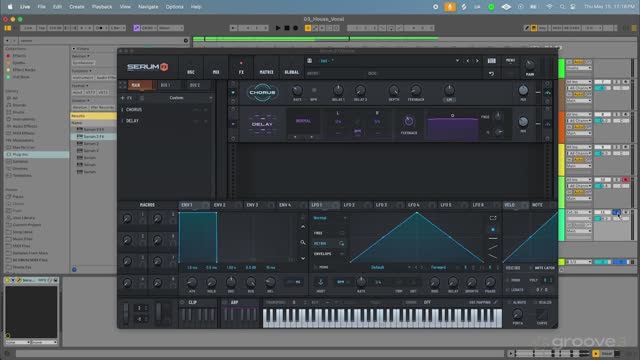This screenshot has width=640, height=360.
Task: Toggle LFO ENVELOPE mode
Action: (x=329, y=254)
